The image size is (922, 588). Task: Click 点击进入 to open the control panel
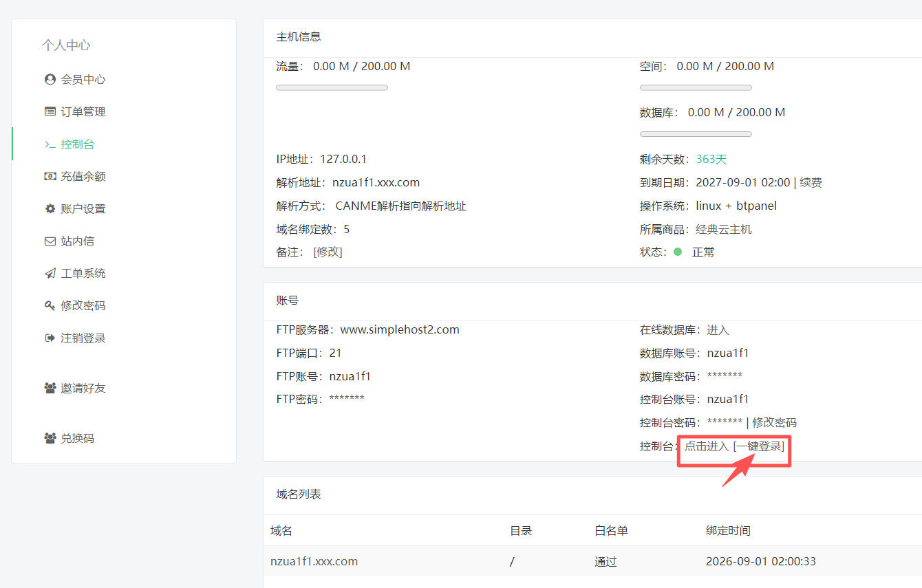click(x=707, y=446)
